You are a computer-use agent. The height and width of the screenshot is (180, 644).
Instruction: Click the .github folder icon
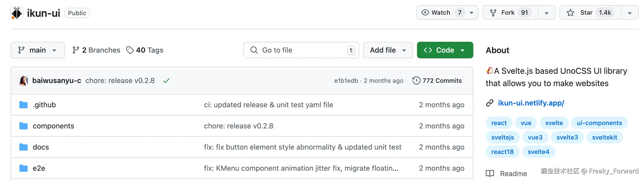(23, 105)
